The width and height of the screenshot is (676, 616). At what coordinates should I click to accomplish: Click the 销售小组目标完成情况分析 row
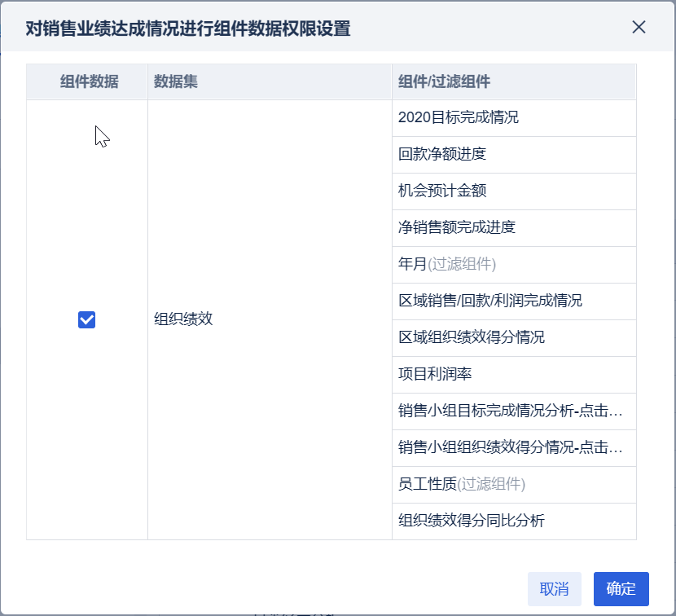pos(514,411)
